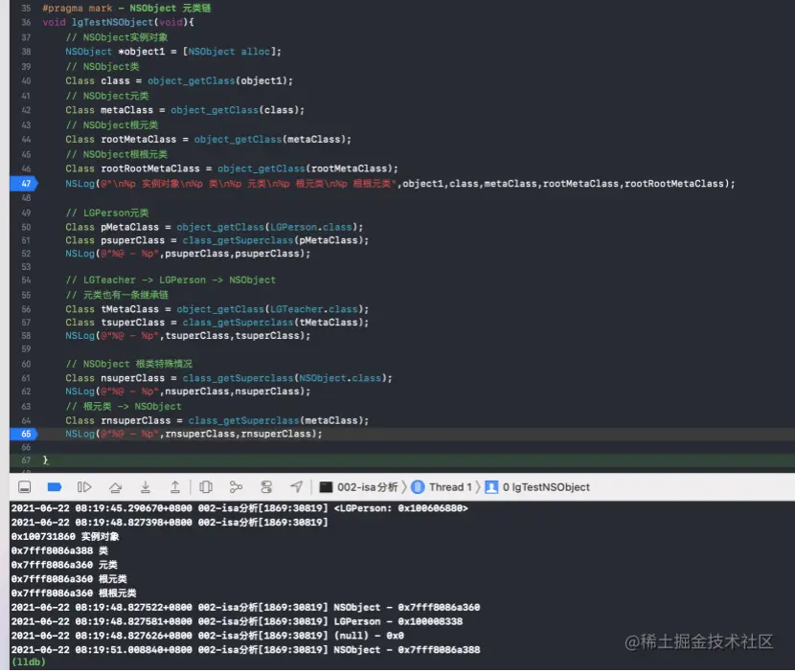The height and width of the screenshot is (672, 795).
Task: Open the Thread 1 dropdown in debug bar
Action: (443, 486)
